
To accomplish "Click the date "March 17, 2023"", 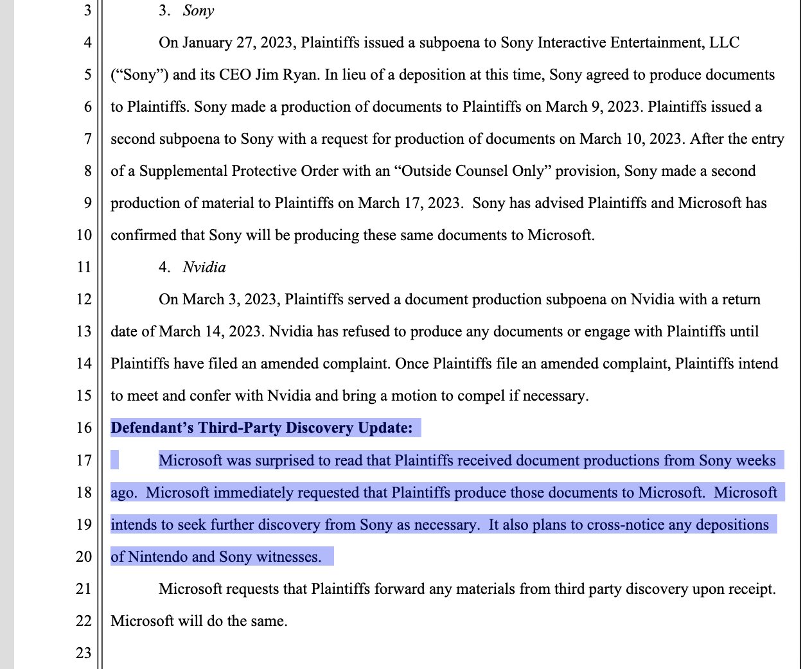I will pos(409,204).
